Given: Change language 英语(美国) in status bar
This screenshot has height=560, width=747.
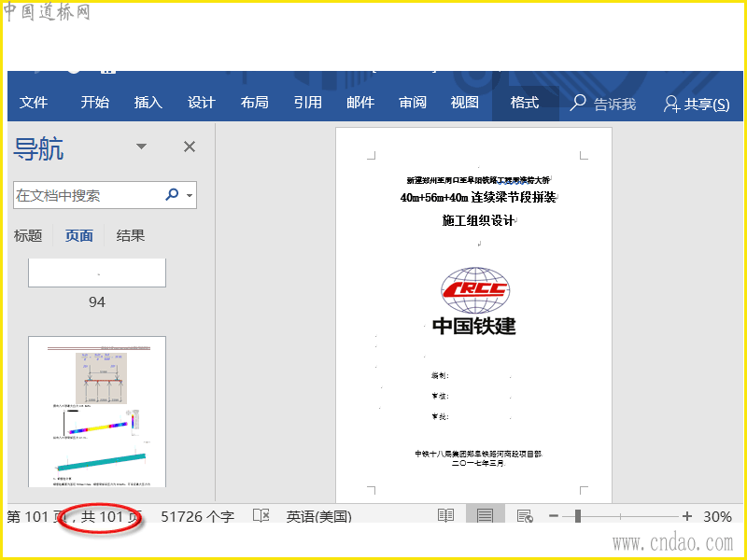Looking at the screenshot, I should (x=319, y=517).
